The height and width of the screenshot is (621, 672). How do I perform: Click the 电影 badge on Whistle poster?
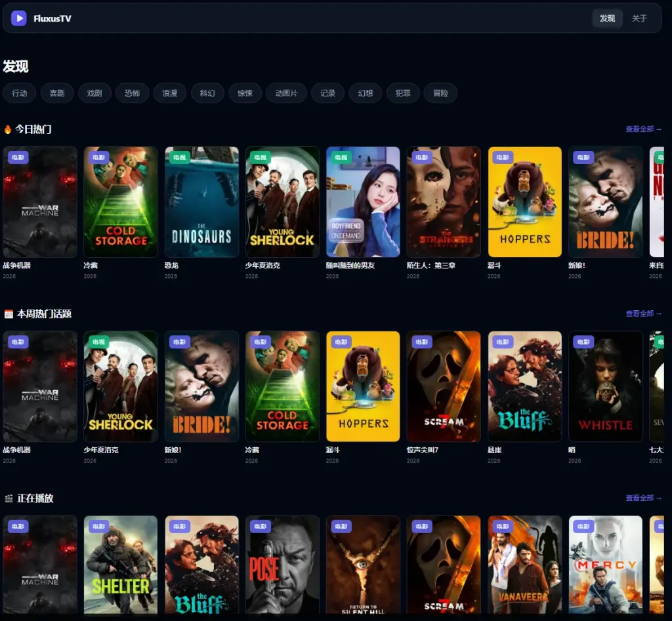583,342
